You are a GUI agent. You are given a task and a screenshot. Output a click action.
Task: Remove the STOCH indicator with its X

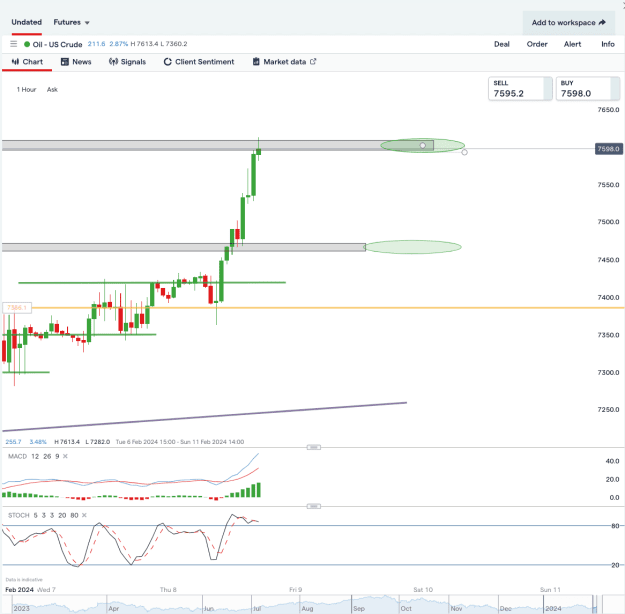[84, 515]
